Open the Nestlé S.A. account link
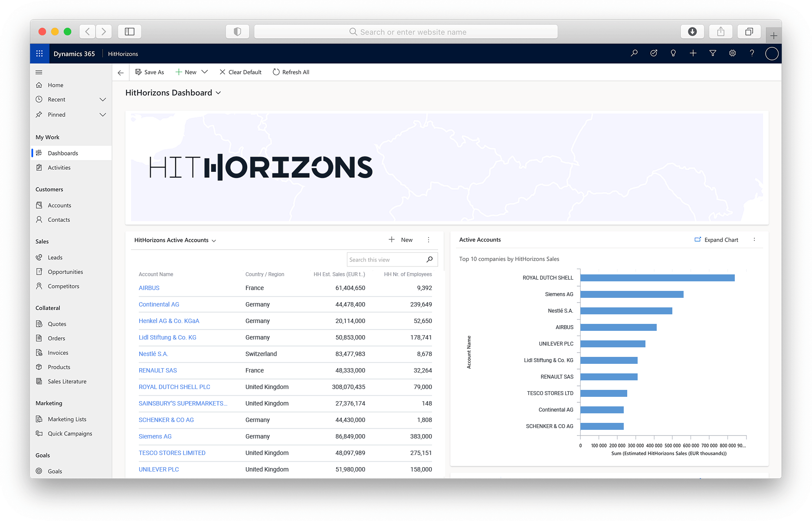Viewport: 812px width, 521px height. [153, 354]
